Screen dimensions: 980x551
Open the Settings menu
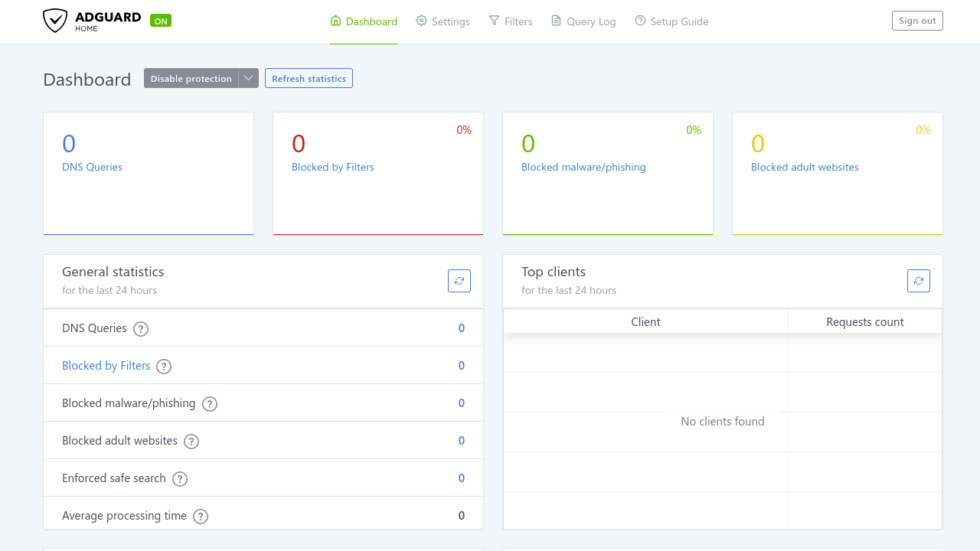(x=443, y=21)
